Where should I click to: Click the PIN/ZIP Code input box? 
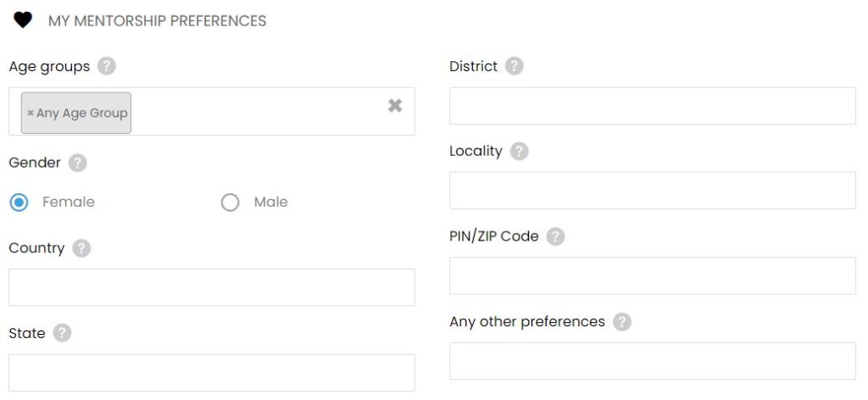653,275
